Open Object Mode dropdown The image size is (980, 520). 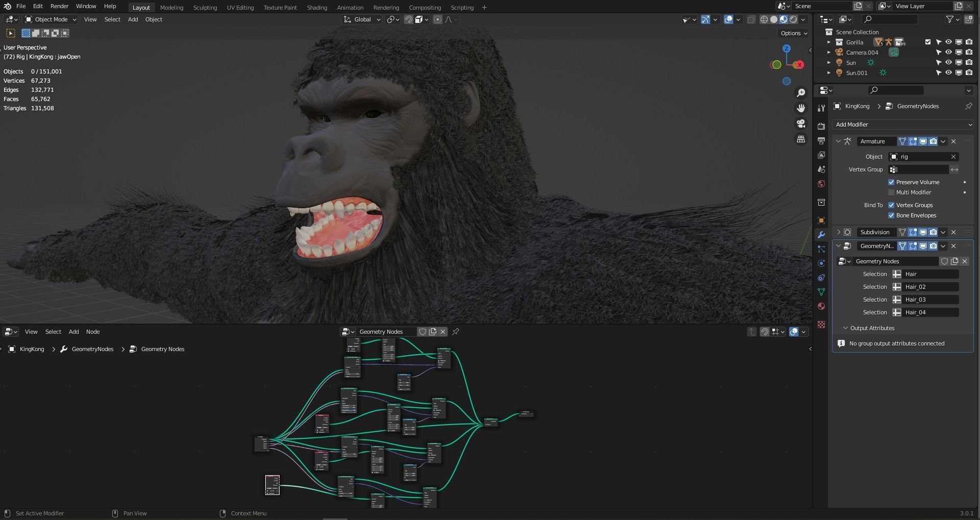click(51, 19)
